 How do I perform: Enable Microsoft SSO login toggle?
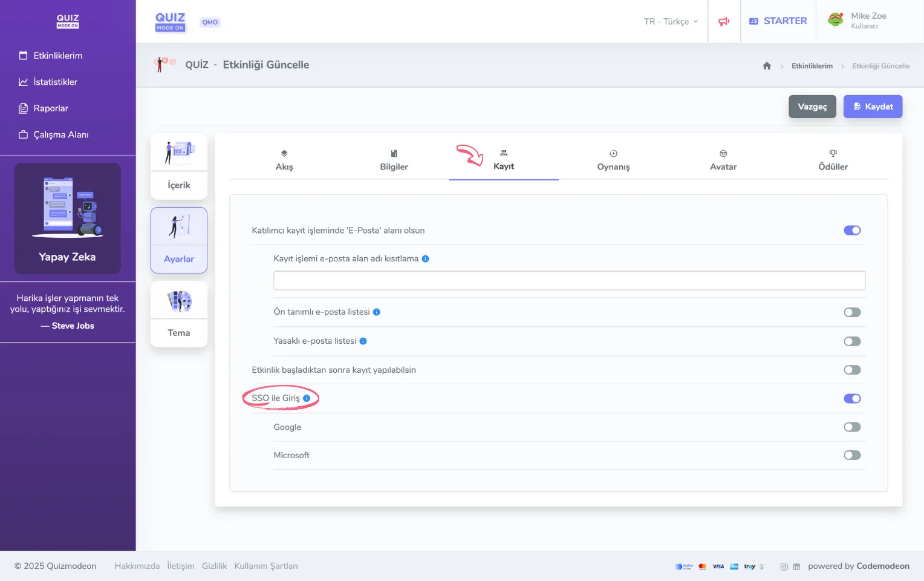(x=852, y=456)
